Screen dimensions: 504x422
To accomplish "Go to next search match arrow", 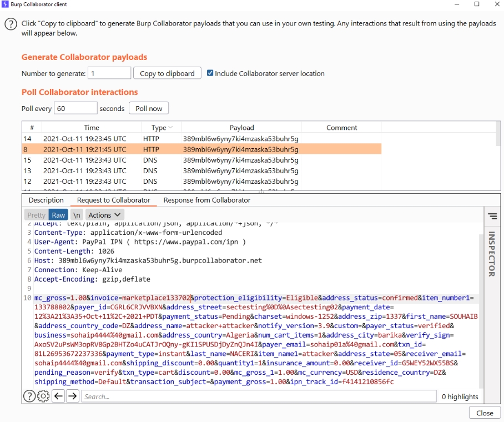I will [x=73, y=396].
